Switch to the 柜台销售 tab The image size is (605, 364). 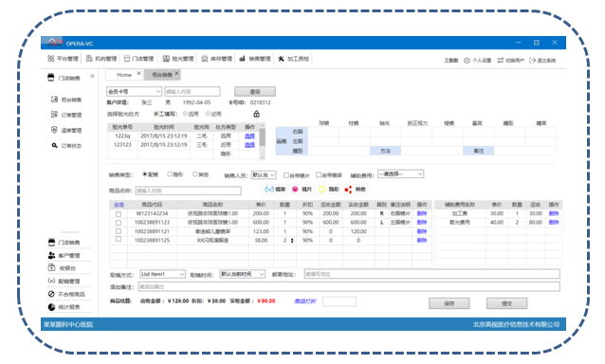pyautogui.click(x=161, y=75)
